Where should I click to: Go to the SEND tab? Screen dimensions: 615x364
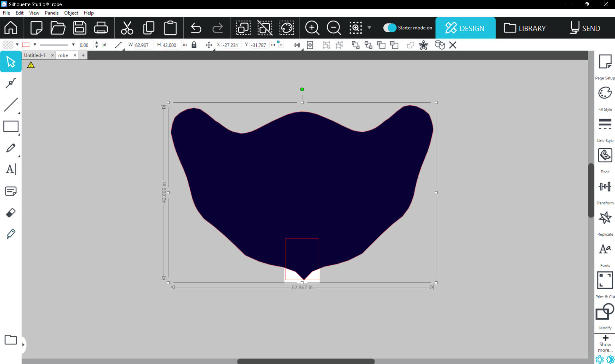(x=585, y=28)
